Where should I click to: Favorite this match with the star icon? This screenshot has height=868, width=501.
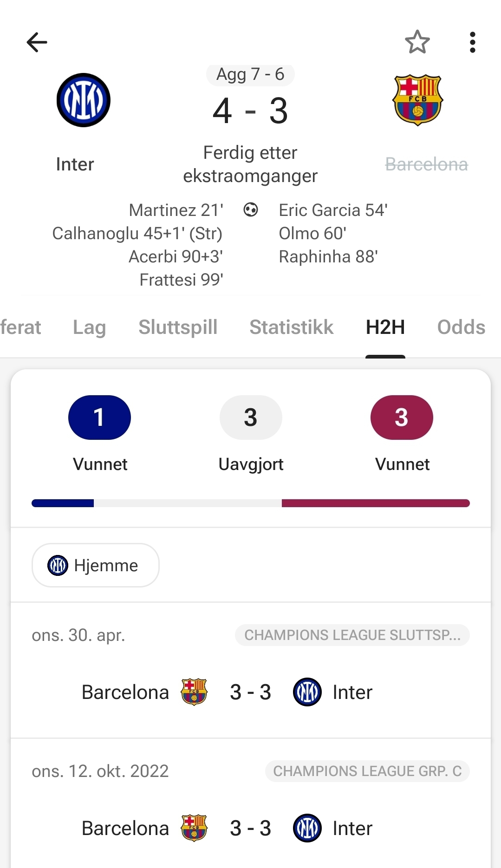tap(417, 42)
